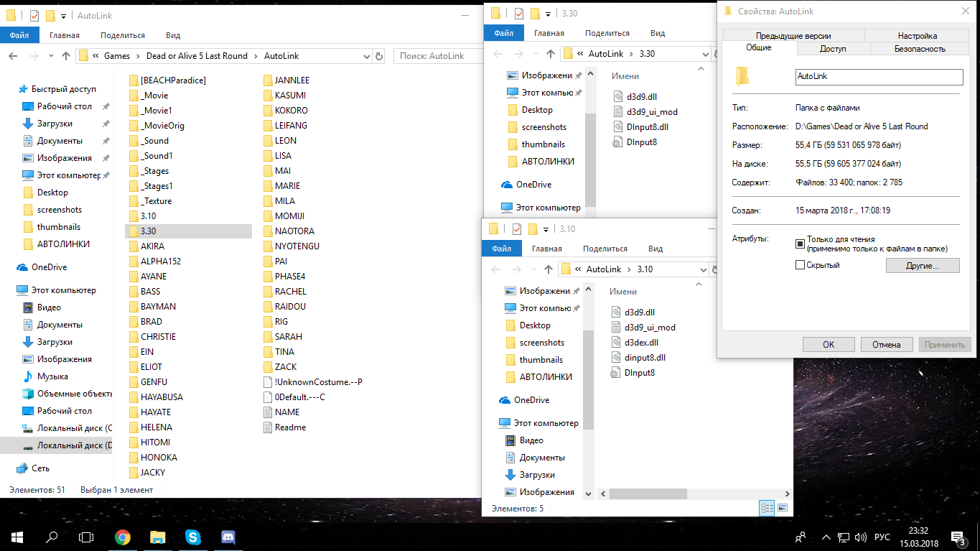The height and width of the screenshot is (551, 980).
Task: Go up one level in 3.10 window
Action: (549, 269)
